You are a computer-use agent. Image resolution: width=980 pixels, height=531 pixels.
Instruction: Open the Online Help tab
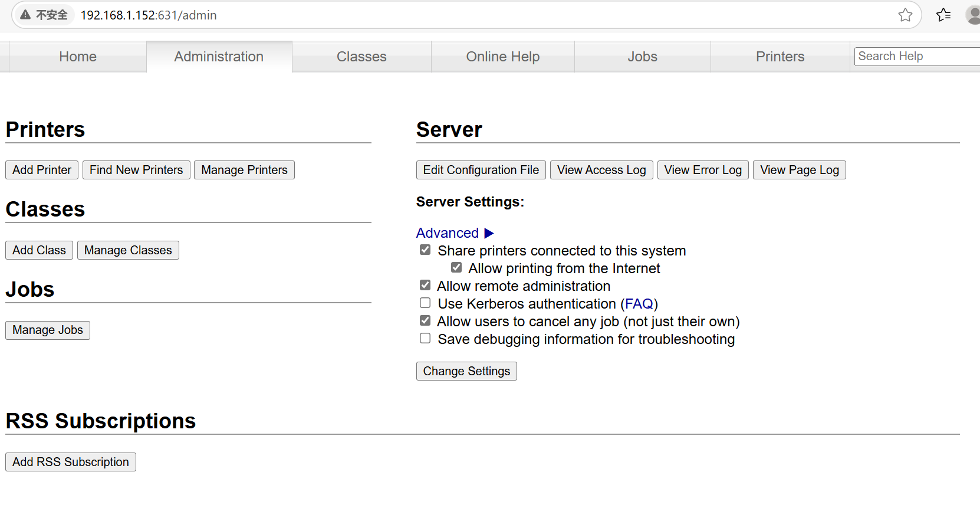pos(503,57)
